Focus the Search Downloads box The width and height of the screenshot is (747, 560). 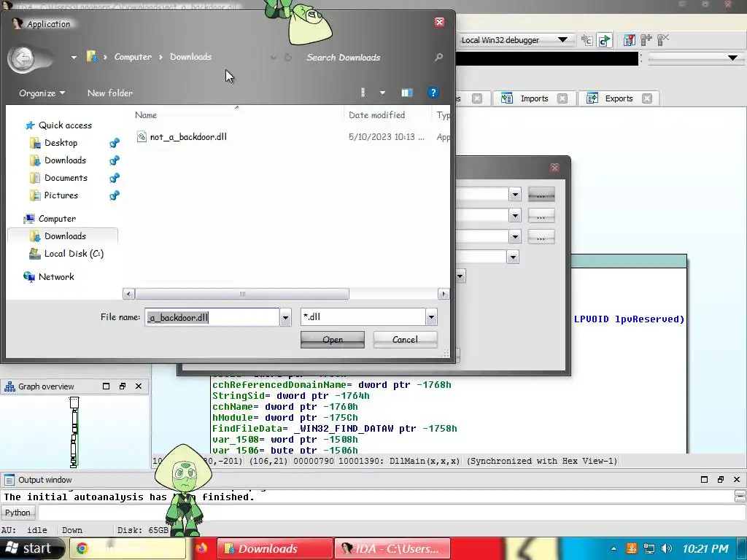point(367,58)
